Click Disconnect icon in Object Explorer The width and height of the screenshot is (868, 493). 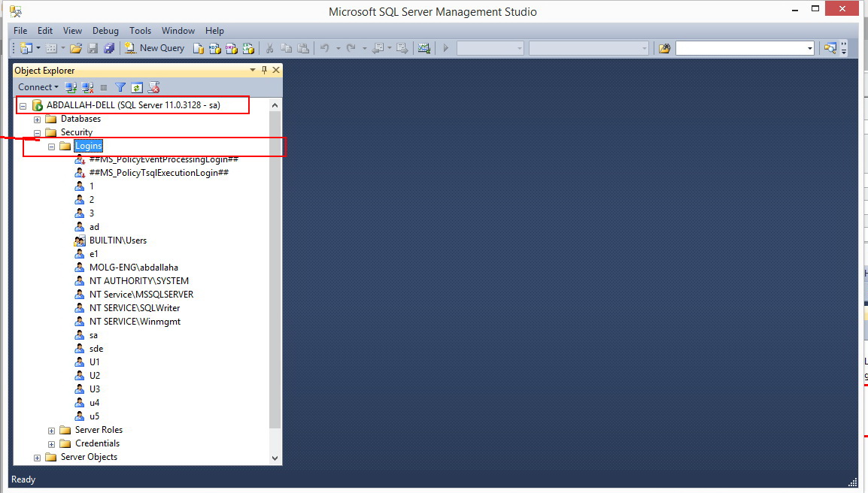click(x=87, y=87)
